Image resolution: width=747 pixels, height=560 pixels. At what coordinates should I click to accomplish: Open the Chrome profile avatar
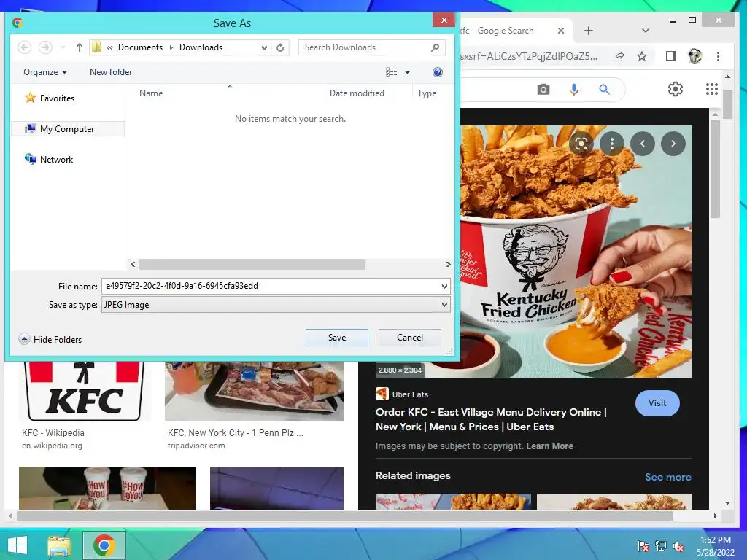click(x=695, y=56)
